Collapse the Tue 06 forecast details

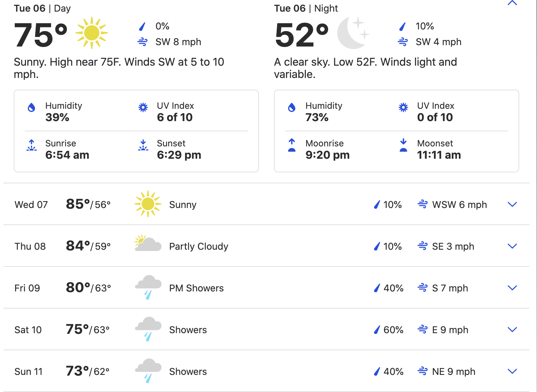[512, 3]
